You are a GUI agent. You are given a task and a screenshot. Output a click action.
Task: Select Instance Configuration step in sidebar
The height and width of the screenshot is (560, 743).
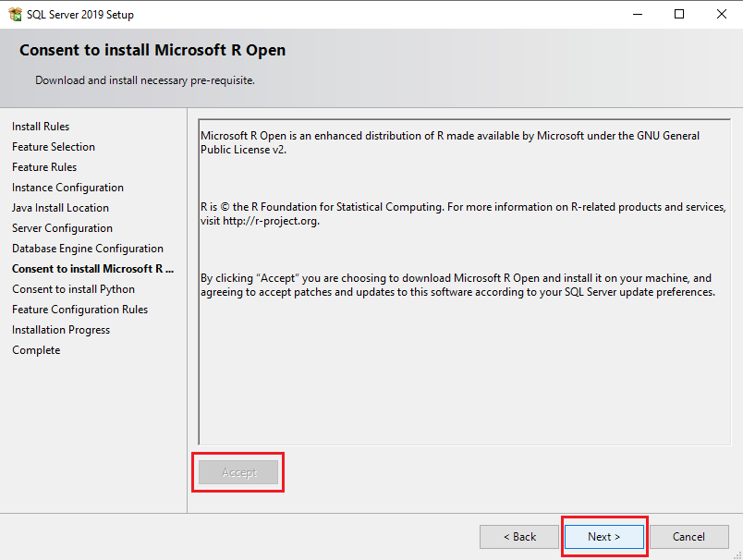click(67, 188)
